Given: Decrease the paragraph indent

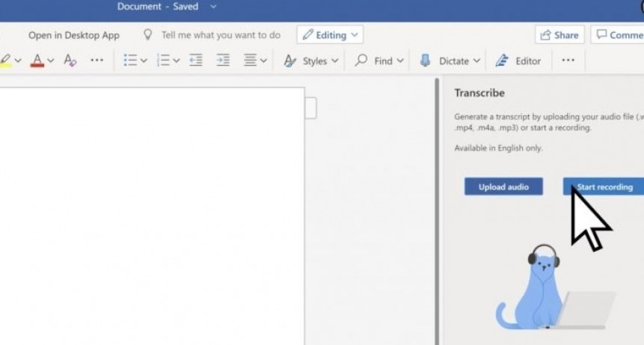Looking at the screenshot, I should click(x=195, y=61).
